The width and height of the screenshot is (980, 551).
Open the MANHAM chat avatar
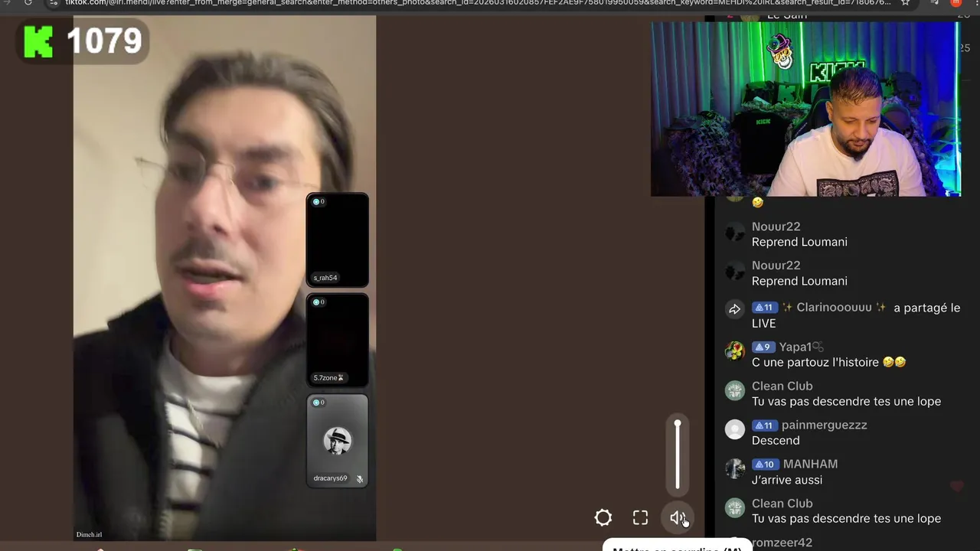[x=735, y=468]
